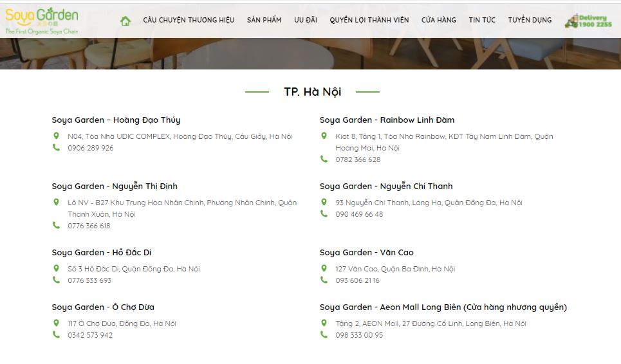The width and height of the screenshot is (621, 364).
Task: Open the Soya Garden logo
Action: 42,21
